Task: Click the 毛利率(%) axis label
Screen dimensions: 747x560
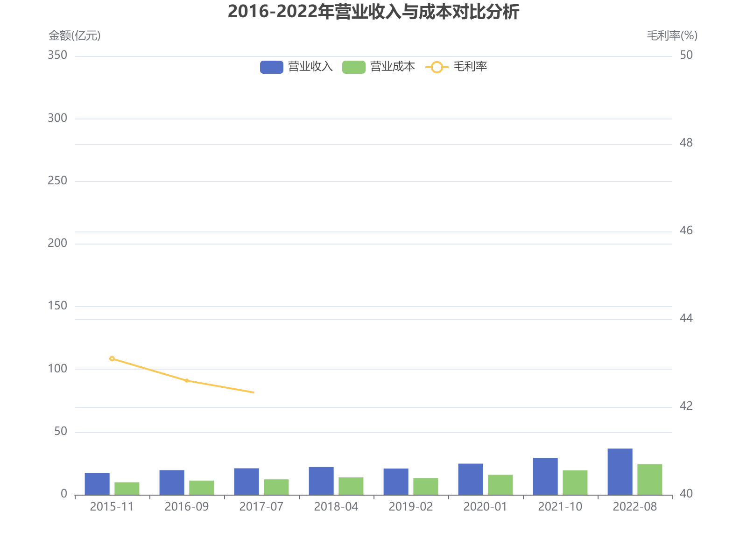Action: [x=672, y=35]
